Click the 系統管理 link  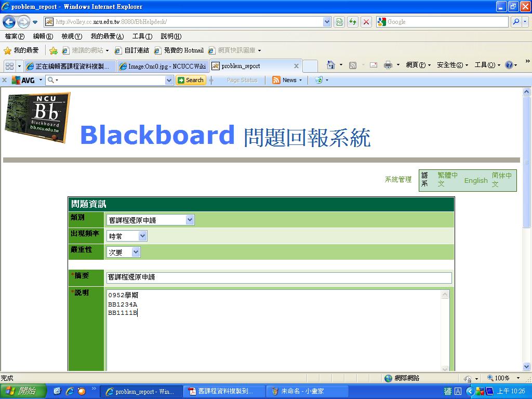pyautogui.click(x=398, y=180)
